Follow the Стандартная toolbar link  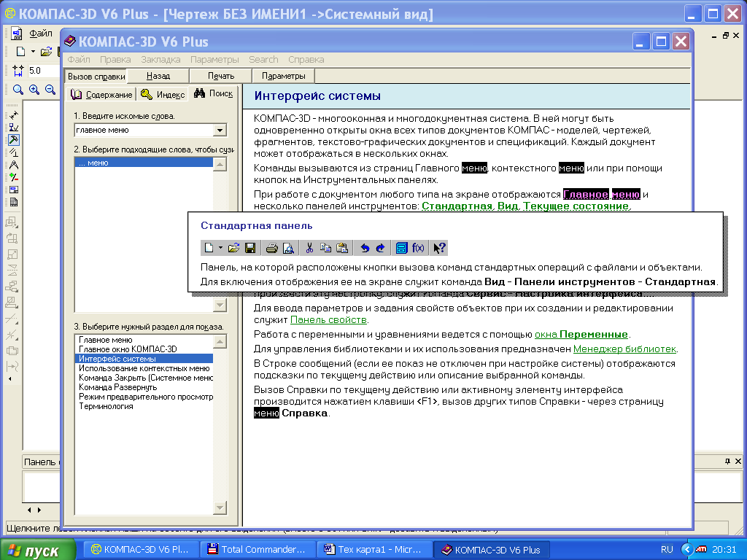click(457, 206)
